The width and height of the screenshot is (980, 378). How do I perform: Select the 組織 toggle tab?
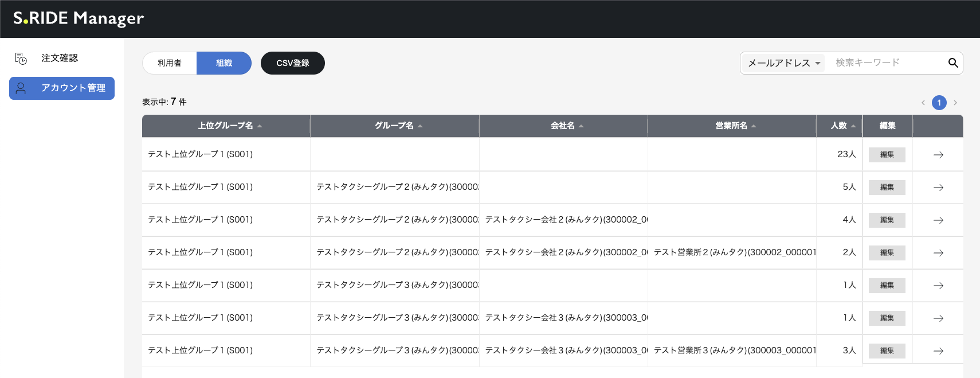[x=224, y=63]
